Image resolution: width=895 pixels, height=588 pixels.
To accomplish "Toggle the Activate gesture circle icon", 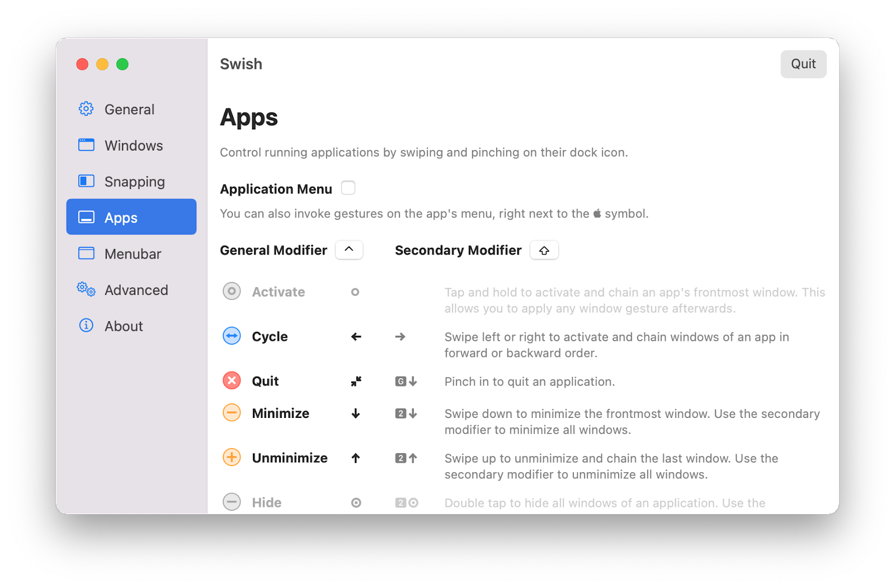I will (232, 291).
